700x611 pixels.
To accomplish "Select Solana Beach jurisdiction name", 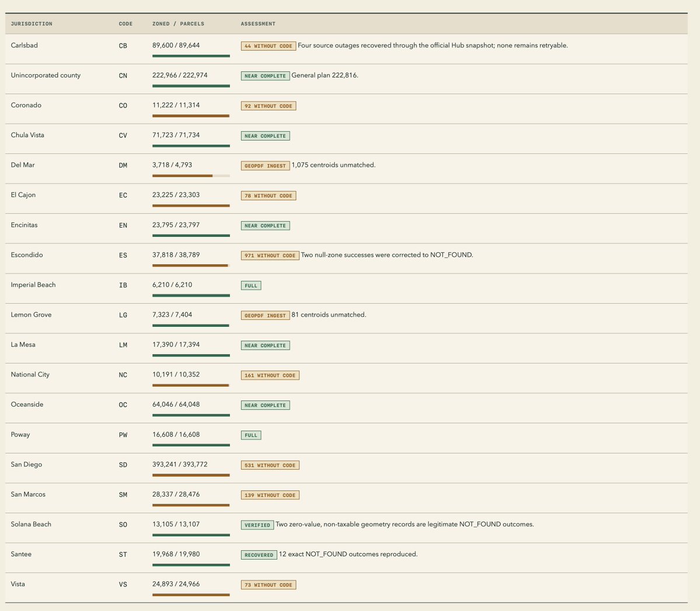I will tap(31, 524).
